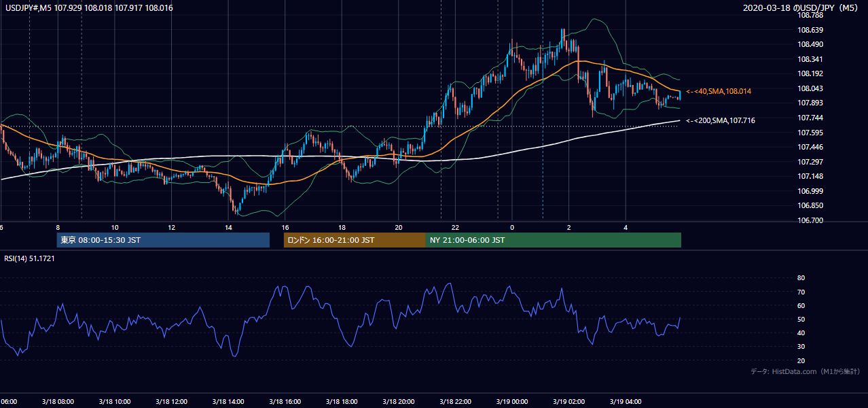Screen dimensions: 868x408
Task: Click the HistData.com data source credit
Action: coord(805,371)
